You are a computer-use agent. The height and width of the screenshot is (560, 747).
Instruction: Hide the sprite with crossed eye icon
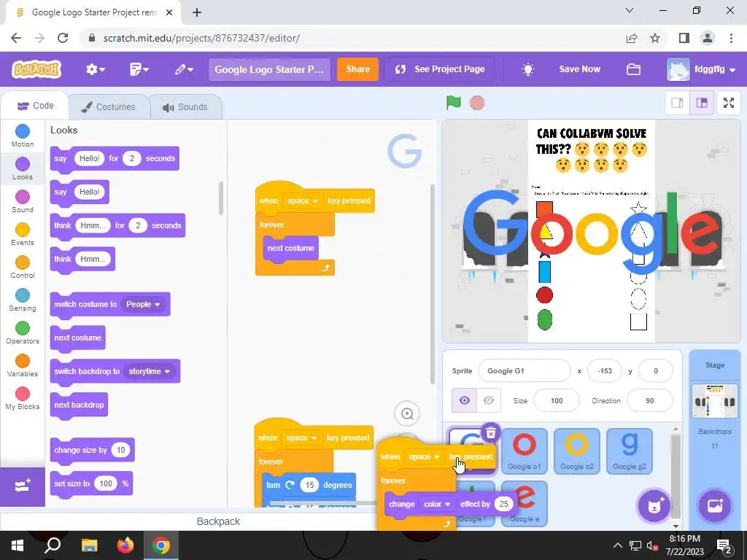488,400
